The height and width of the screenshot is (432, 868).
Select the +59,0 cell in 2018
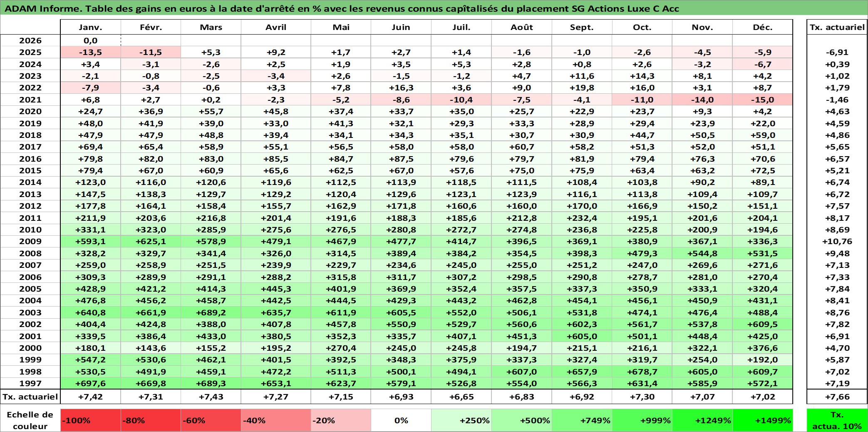[x=763, y=135]
